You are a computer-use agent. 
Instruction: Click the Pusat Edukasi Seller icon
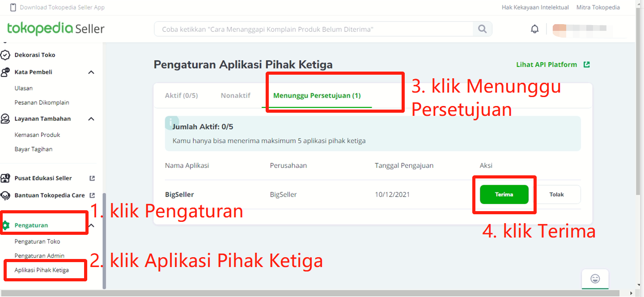[5, 178]
